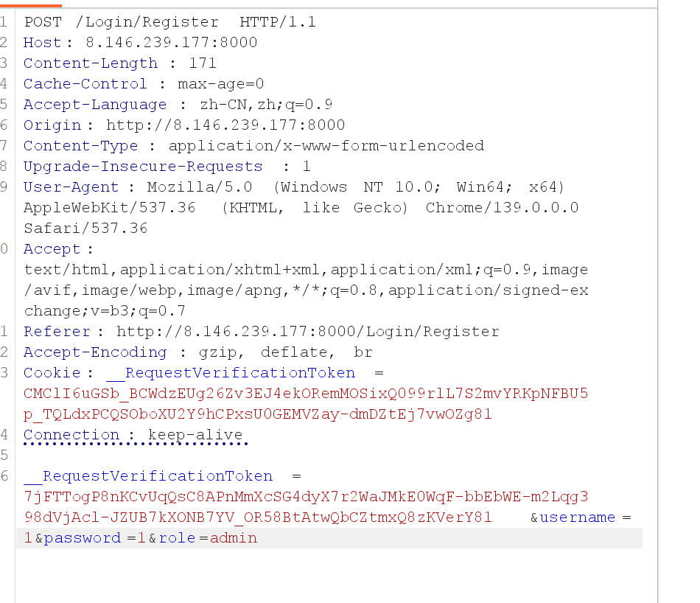Click the Upgrade-Insecure-Requests header name

pos(143,166)
